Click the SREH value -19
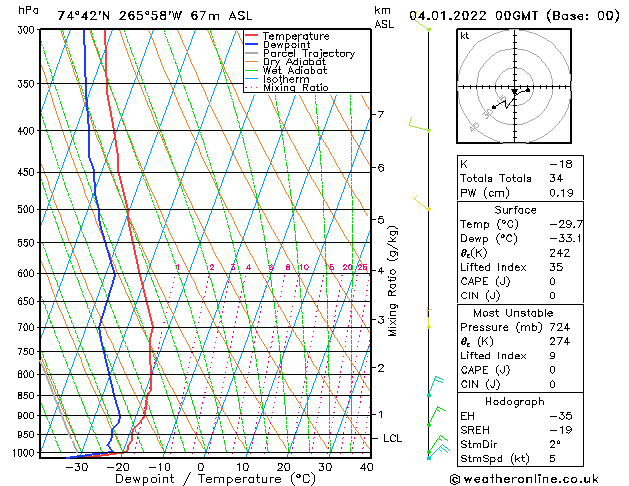The height and width of the screenshot is (486, 629). 561,430
